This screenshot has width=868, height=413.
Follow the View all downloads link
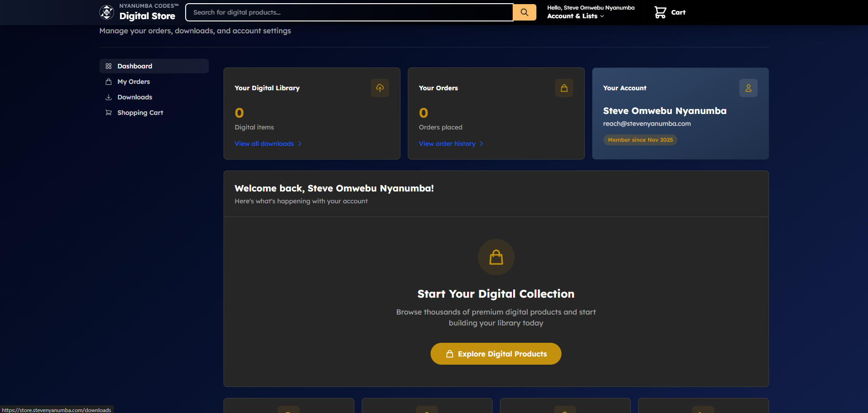point(264,144)
